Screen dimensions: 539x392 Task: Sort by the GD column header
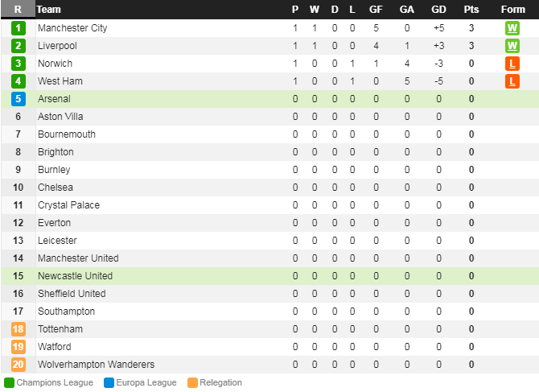click(x=438, y=10)
